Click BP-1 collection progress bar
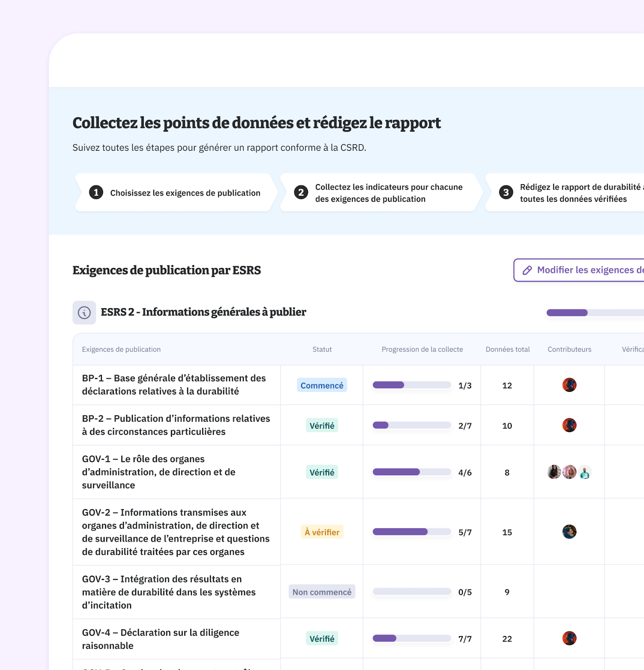This screenshot has height=670, width=644. click(412, 385)
